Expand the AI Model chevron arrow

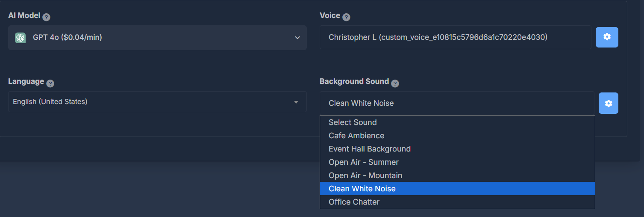297,38
